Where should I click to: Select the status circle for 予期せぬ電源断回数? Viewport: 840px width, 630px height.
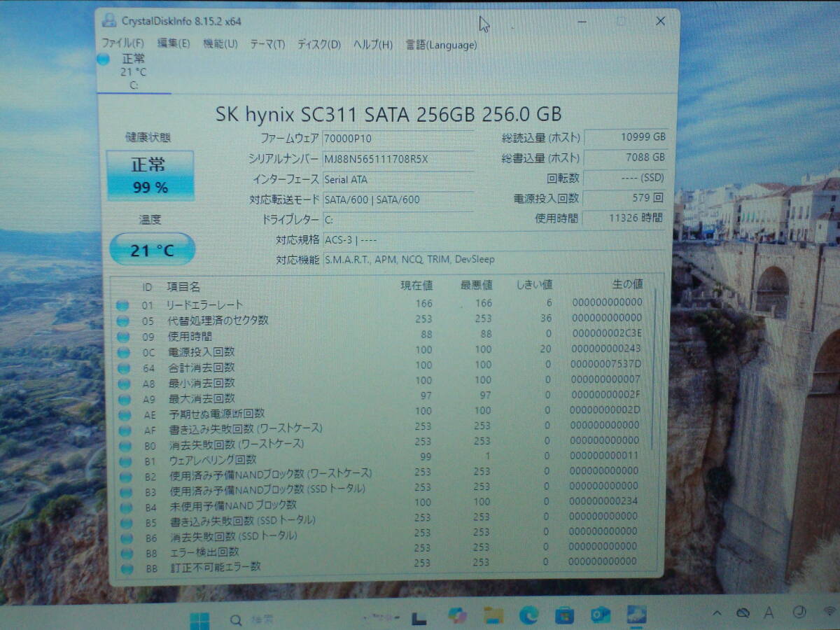click(x=124, y=414)
